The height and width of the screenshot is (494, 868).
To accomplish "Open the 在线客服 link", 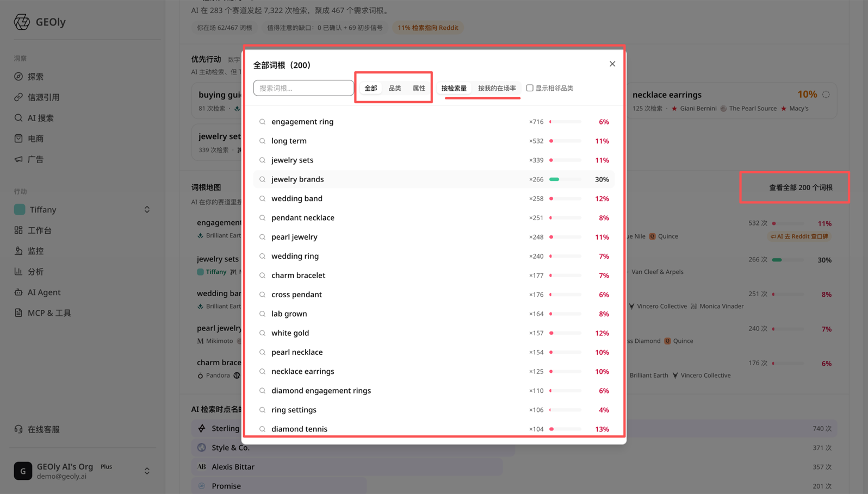I will tap(44, 429).
